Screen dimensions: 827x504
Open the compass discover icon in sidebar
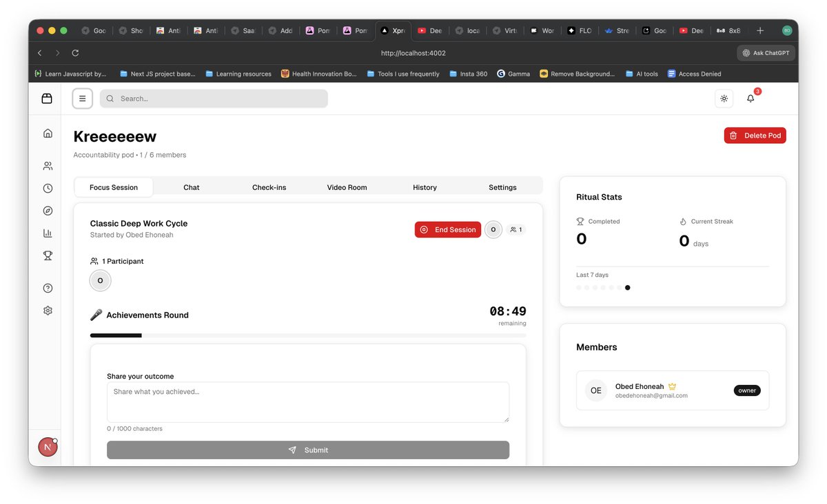tap(48, 211)
